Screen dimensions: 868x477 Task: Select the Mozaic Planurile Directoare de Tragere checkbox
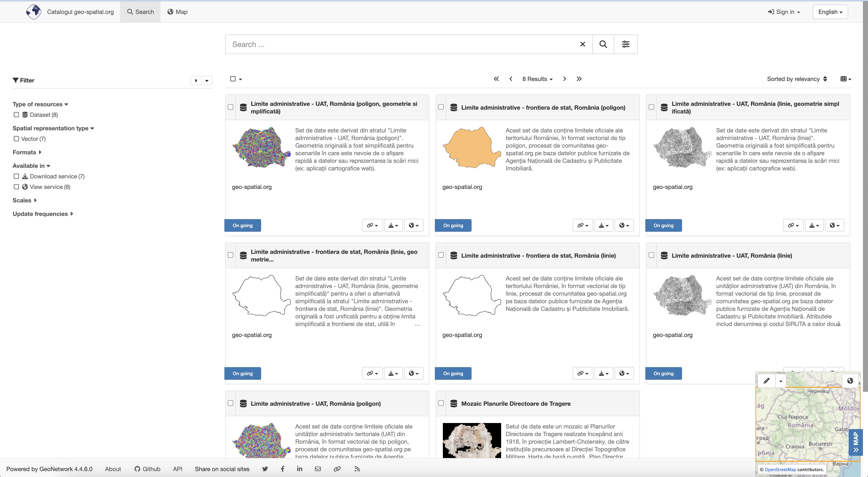441,403
